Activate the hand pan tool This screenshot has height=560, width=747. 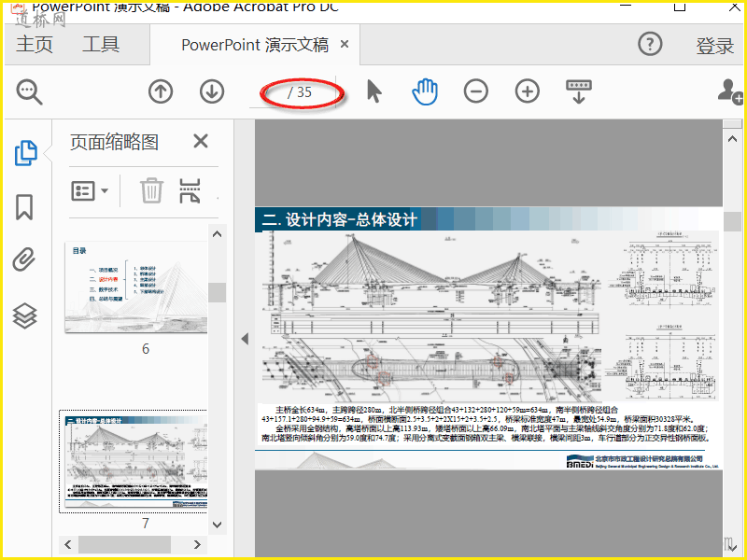click(425, 91)
